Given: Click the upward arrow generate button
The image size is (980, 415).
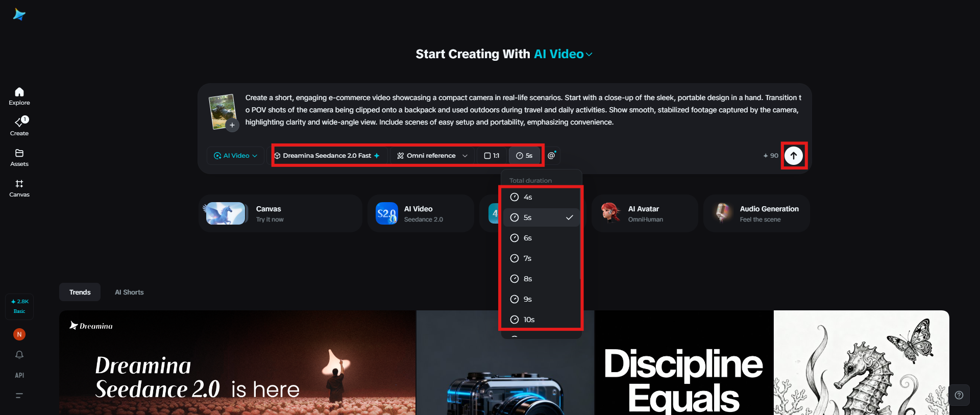Looking at the screenshot, I should (794, 156).
